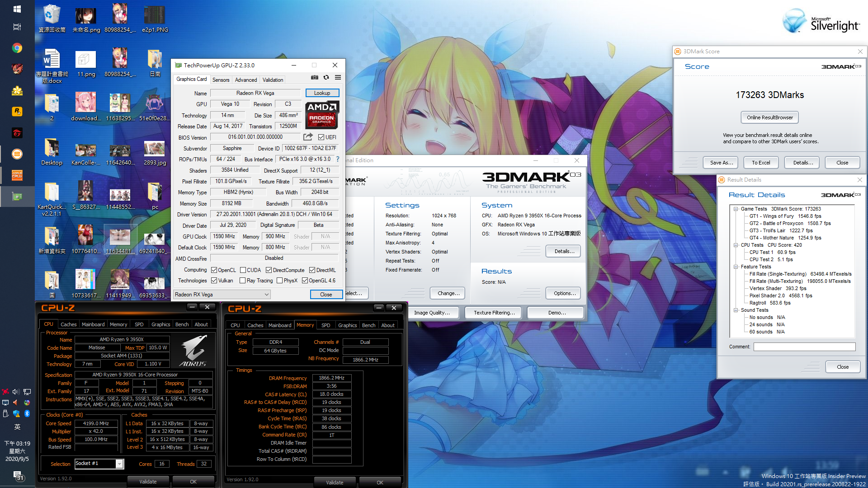
Task: Open the KartQuick v2.2.1.1 desktop folder
Action: click(52, 199)
